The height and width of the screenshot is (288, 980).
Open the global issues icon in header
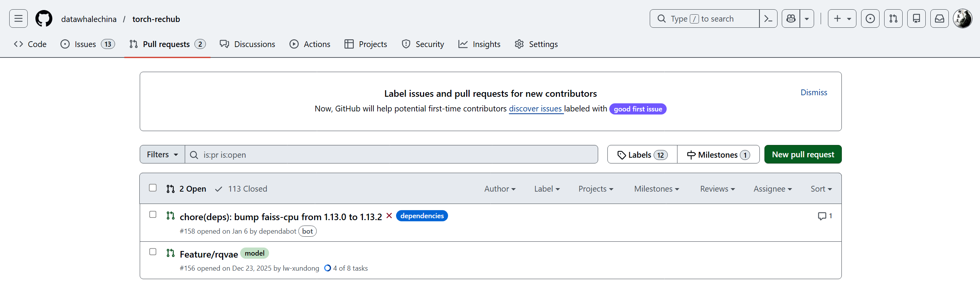[870, 19]
